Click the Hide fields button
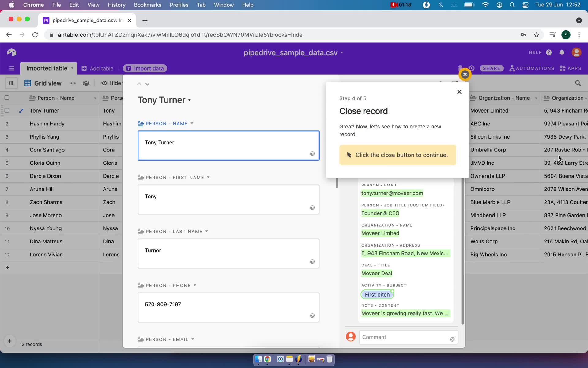The height and width of the screenshot is (368, 588). pyautogui.click(x=111, y=83)
